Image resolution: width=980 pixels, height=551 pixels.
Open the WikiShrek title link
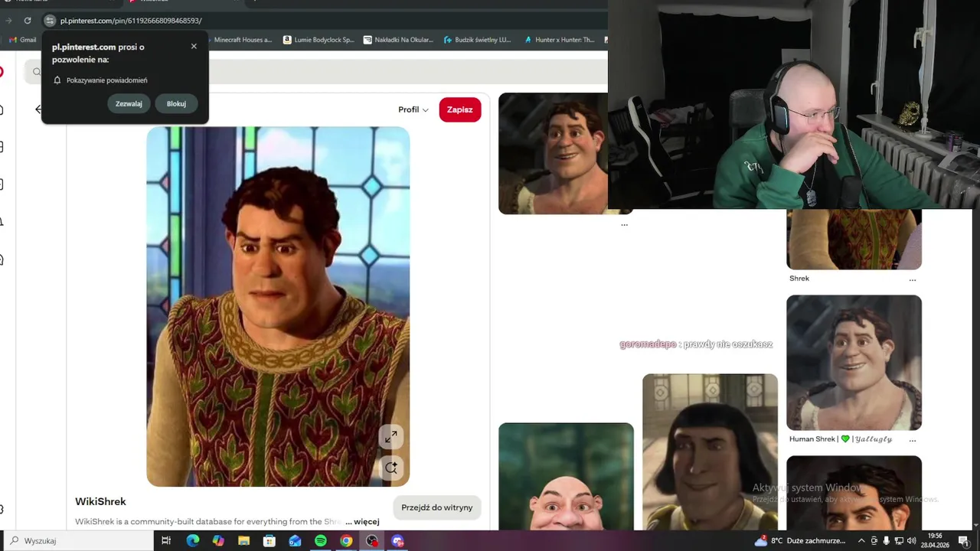tap(100, 501)
